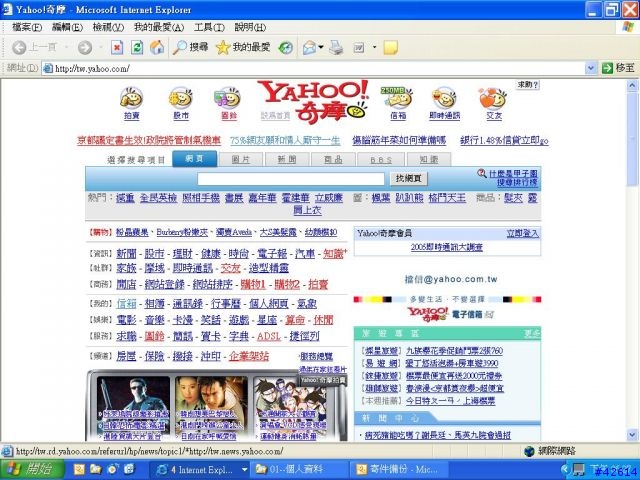The height and width of the screenshot is (480, 640).
Task: Click the Windows Start 開始 button
Action: 32,469
